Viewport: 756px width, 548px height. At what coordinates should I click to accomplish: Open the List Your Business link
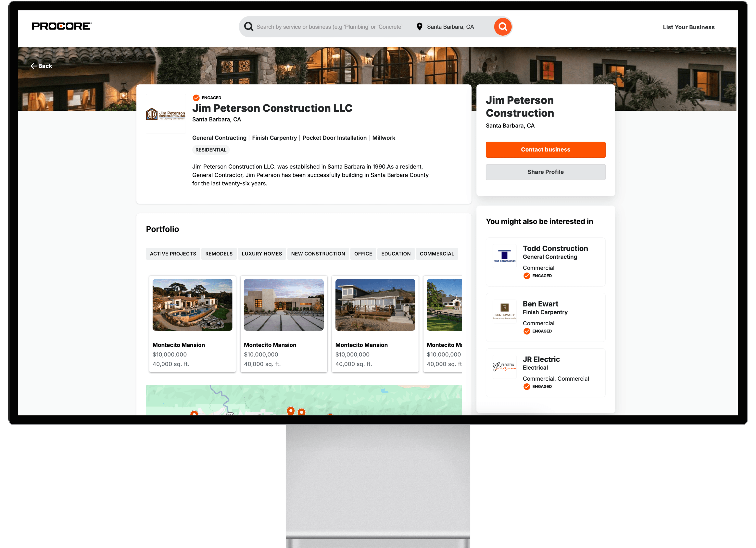[689, 27]
